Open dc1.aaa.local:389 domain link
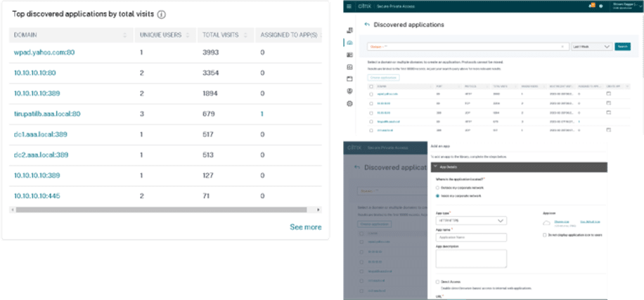The width and height of the screenshot is (644, 300). click(x=41, y=135)
